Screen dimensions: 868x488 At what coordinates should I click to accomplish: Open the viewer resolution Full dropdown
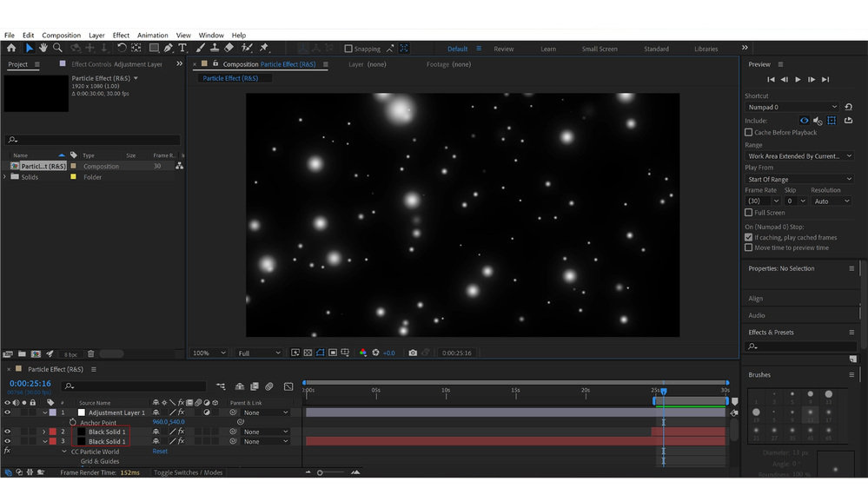click(259, 353)
